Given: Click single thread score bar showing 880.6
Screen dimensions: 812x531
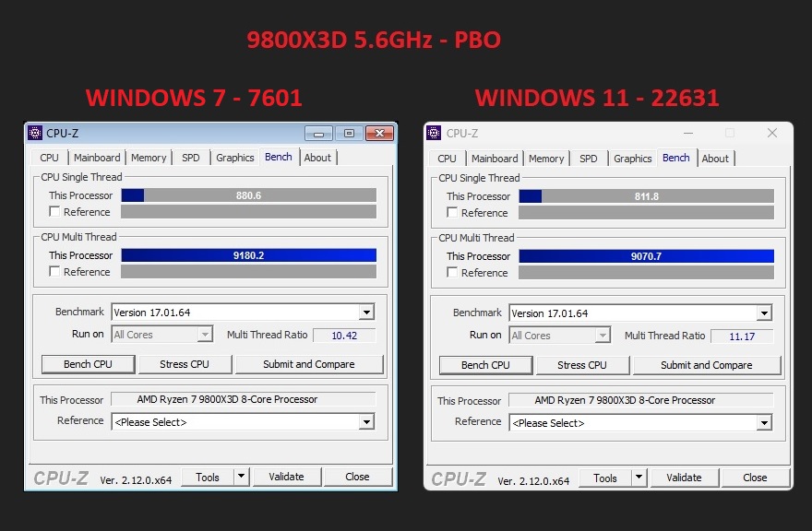Looking at the screenshot, I should click(248, 195).
